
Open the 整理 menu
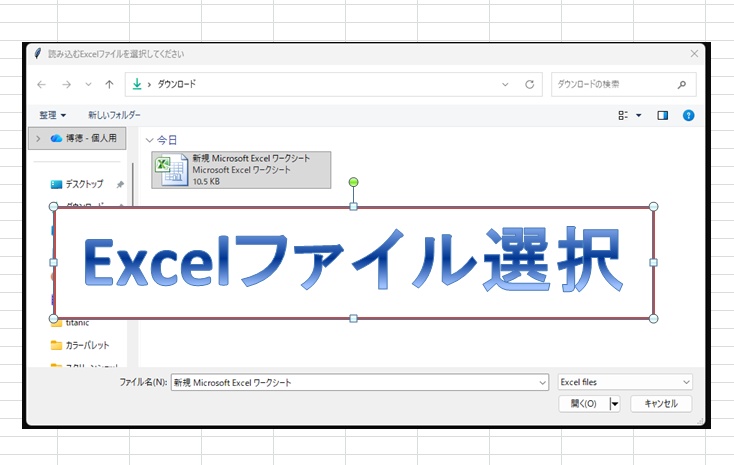[52, 115]
